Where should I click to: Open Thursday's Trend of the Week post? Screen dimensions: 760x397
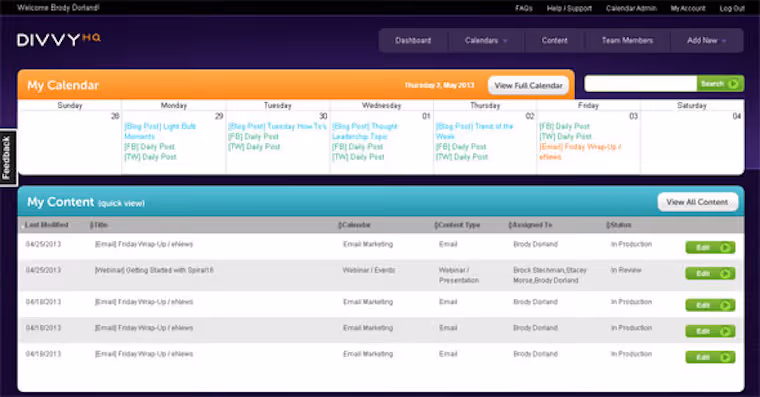(x=474, y=131)
